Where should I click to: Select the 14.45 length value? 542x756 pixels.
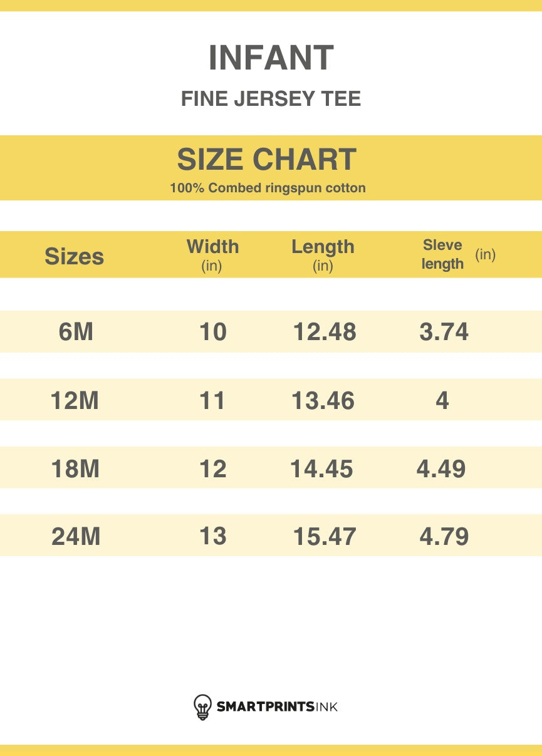coord(322,469)
